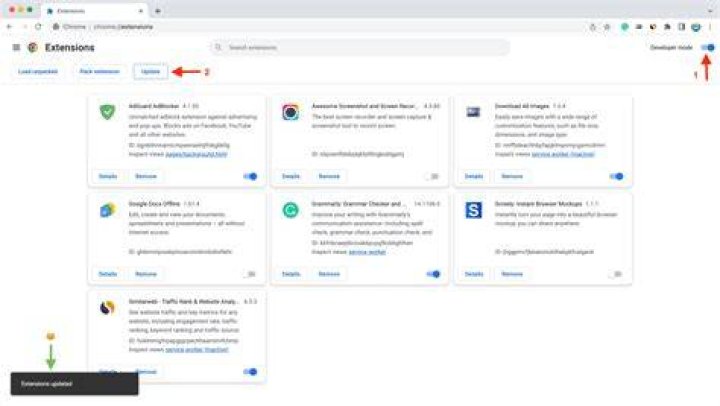The width and height of the screenshot is (720, 406).
Task: Click the Similarweb icon in browser toolbar
Action: [x=652, y=27]
